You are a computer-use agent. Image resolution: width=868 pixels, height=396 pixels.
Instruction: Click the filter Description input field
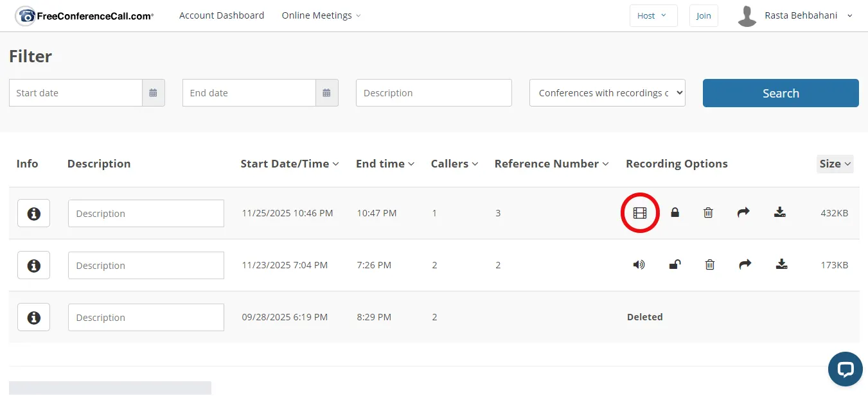[434, 93]
